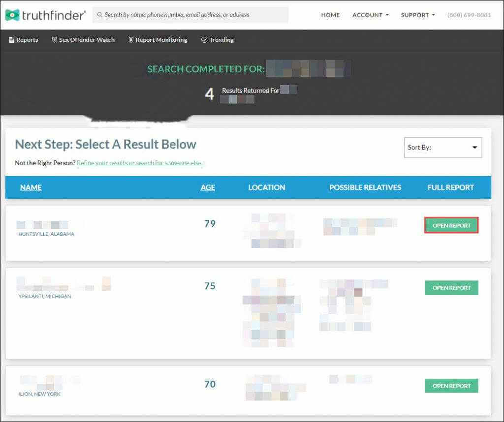Open report for Ilion, New York result
The image size is (504, 422).
(451, 386)
